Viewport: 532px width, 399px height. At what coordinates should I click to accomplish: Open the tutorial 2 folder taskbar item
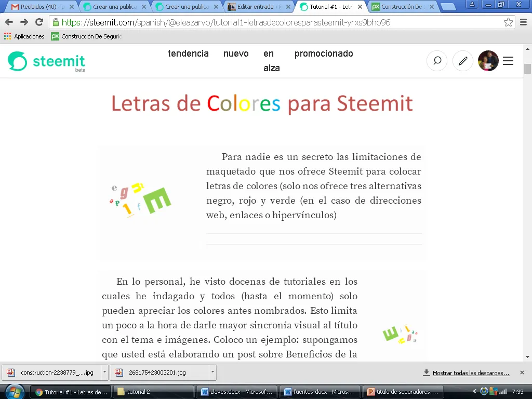coord(153,392)
